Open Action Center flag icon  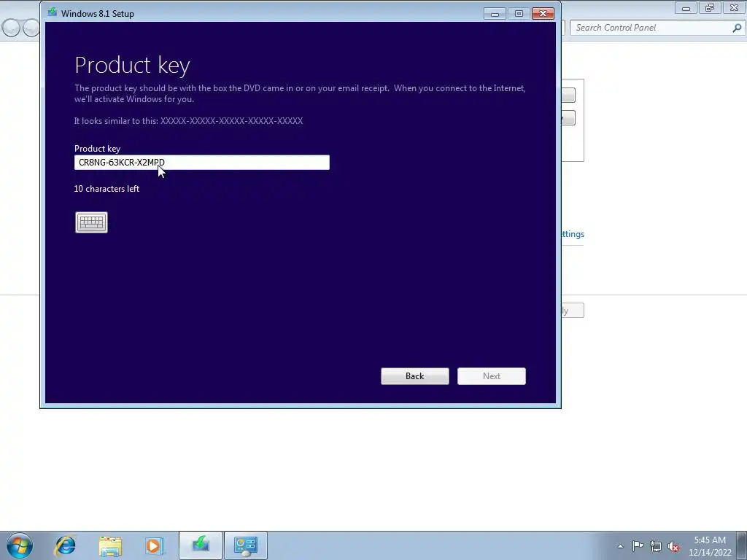click(x=638, y=546)
